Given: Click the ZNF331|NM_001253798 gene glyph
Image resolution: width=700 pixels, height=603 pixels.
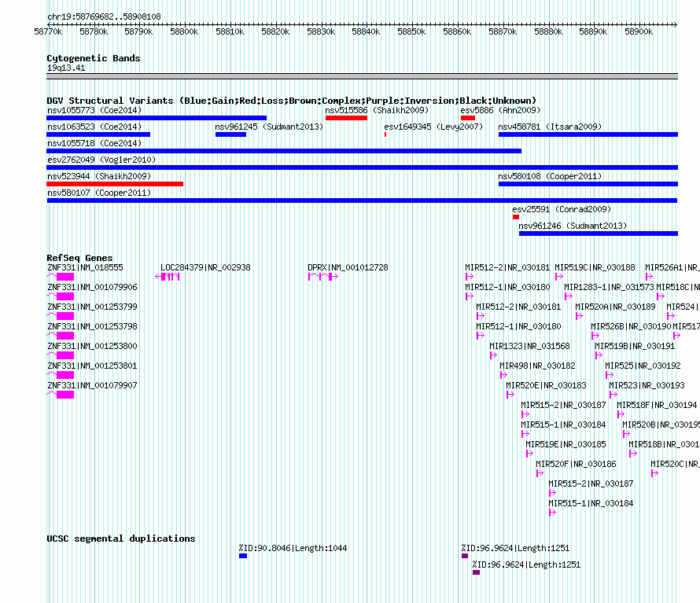Looking at the screenshot, I should tap(61, 336).
